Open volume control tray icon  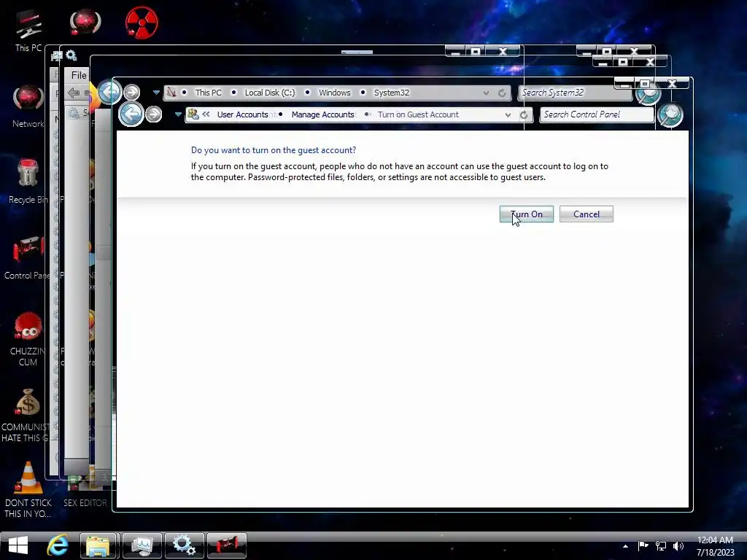coord(678,546)
